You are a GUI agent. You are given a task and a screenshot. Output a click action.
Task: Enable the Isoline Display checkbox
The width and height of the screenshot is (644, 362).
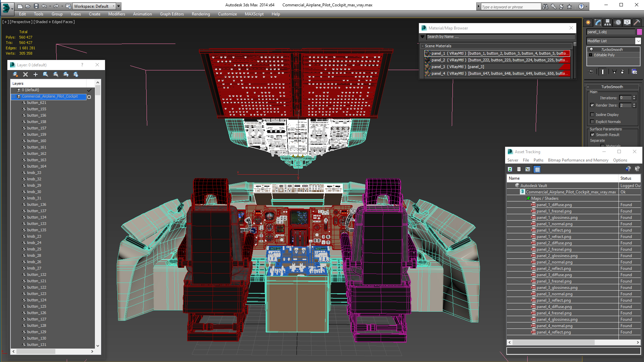tap(592, 115)
